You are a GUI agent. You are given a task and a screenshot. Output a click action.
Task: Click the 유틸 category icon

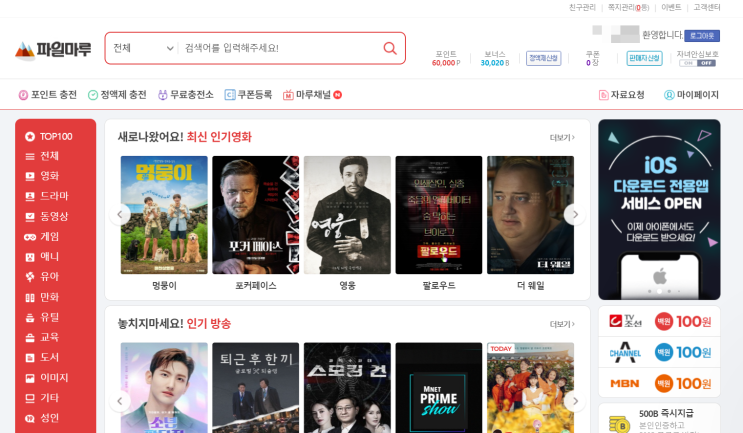[x=30, y=317]
